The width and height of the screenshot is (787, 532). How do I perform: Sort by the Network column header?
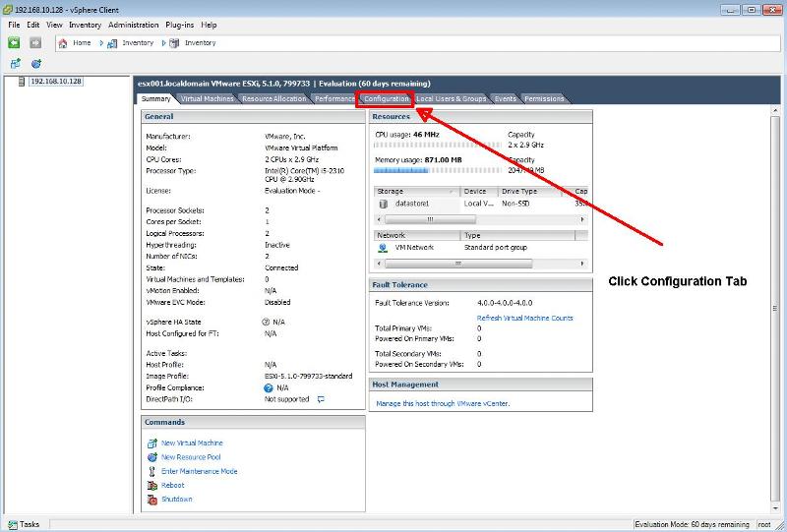click(417, 235)
